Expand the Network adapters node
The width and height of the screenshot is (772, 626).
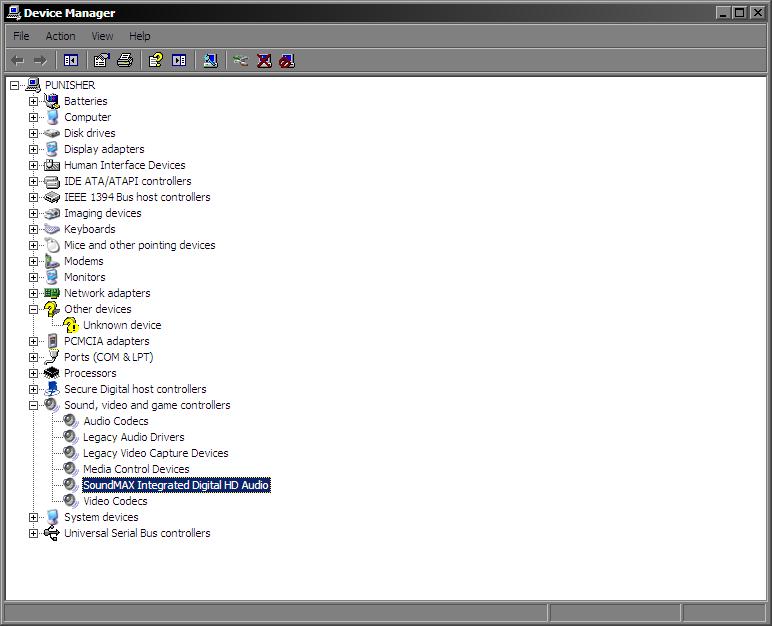pyautogui.click(x=33, y=293)
